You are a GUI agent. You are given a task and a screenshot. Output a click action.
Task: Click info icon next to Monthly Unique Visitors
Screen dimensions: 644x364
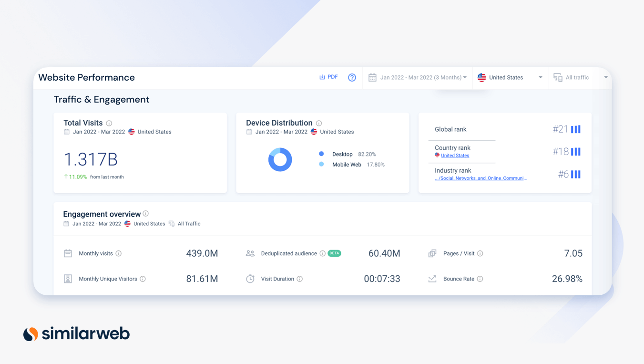[143, 279]
